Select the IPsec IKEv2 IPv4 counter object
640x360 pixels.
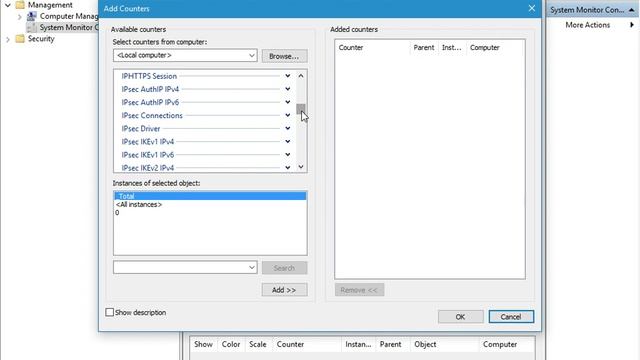click(147, 168)
